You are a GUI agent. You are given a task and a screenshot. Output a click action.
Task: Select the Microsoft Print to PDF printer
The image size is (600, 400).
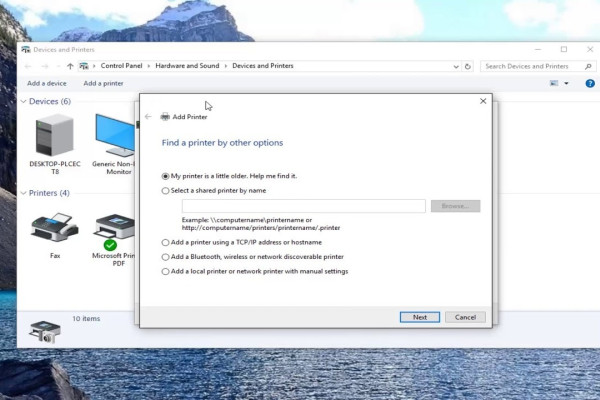(x=114, y=229)
